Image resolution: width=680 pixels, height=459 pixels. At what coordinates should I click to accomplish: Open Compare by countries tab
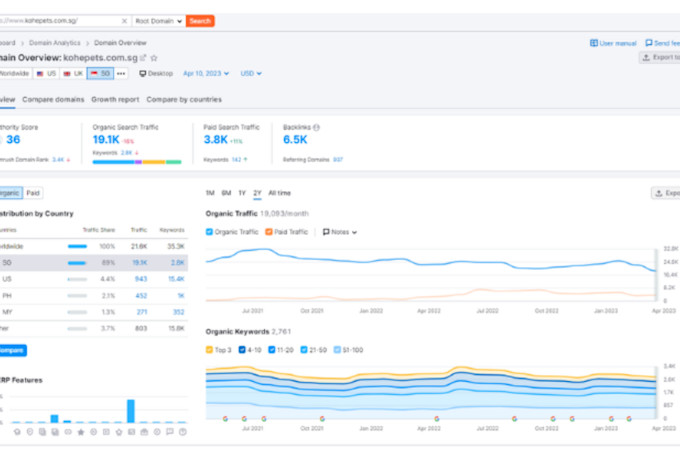coord(184,99)
